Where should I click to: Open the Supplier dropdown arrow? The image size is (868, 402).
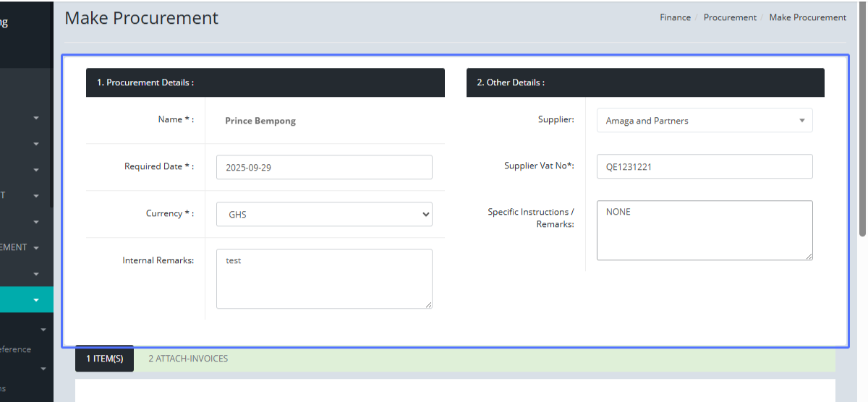801,121
